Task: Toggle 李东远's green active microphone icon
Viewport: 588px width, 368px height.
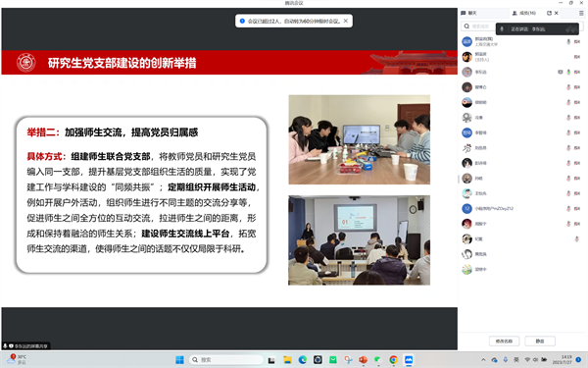Action: coord(568,72)
